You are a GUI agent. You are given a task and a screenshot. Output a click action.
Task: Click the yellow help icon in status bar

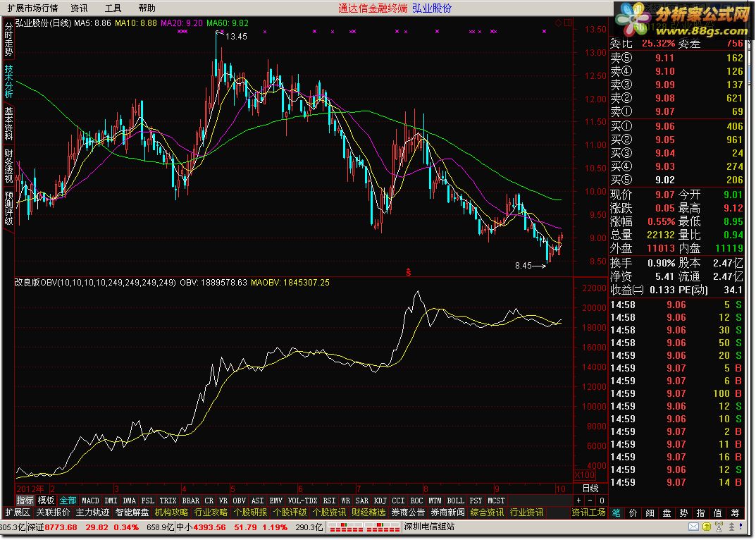tap(706, 527)
